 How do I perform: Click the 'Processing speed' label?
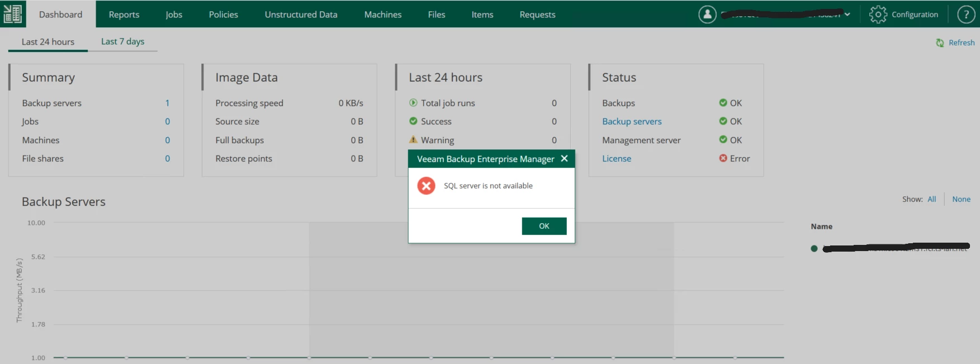point(249,103)
